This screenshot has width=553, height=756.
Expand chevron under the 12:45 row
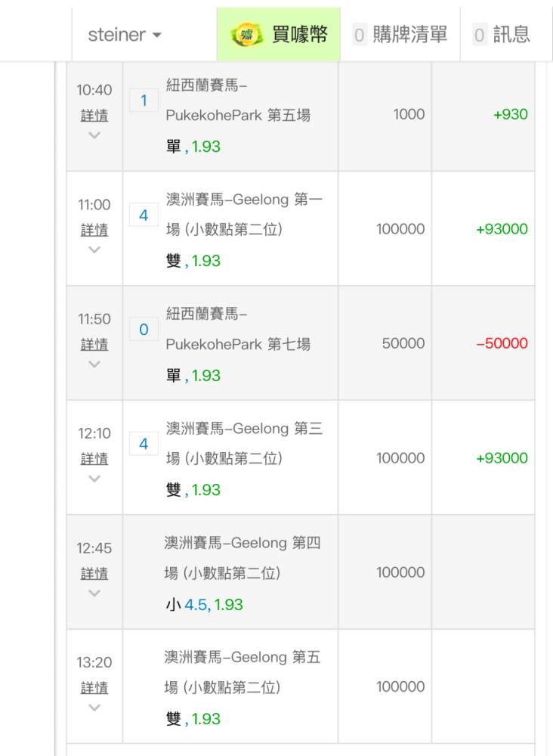click(x=94, y=594)
